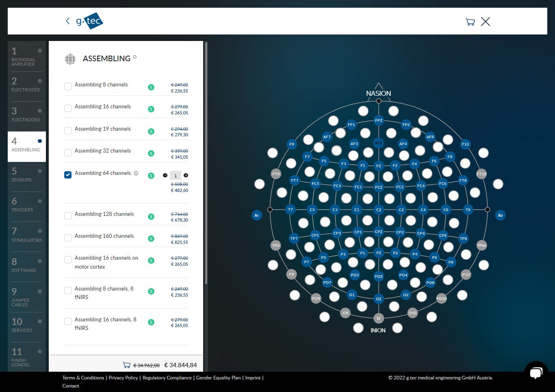Click info icon beside Assembling 64 channels
555x392 pixels.
(136, 173)
